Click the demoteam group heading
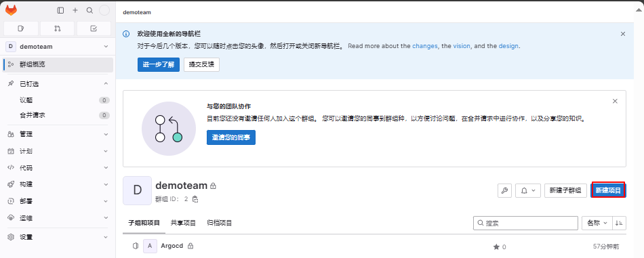The image size is (644, 258). click(x=181, y=186)
